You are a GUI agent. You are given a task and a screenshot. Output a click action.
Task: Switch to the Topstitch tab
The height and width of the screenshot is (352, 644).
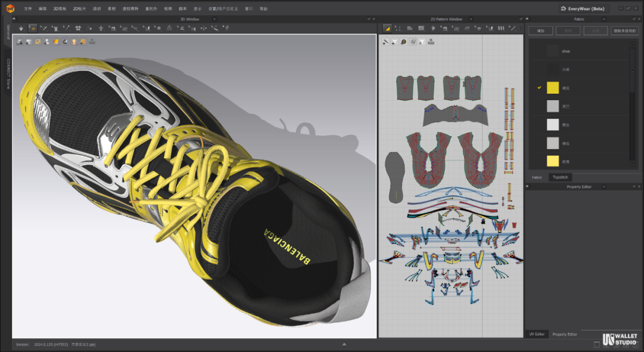point(560,177)
